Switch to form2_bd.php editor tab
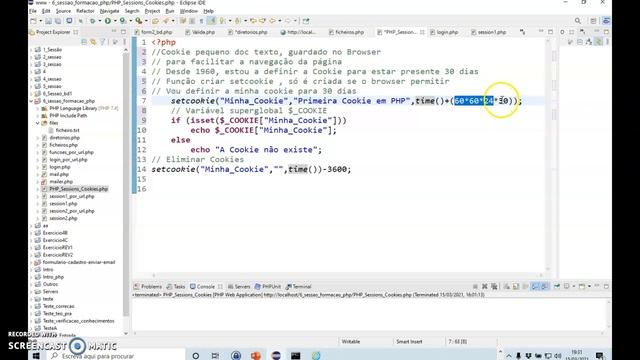 pyautogui.click(x=153, y=32)
